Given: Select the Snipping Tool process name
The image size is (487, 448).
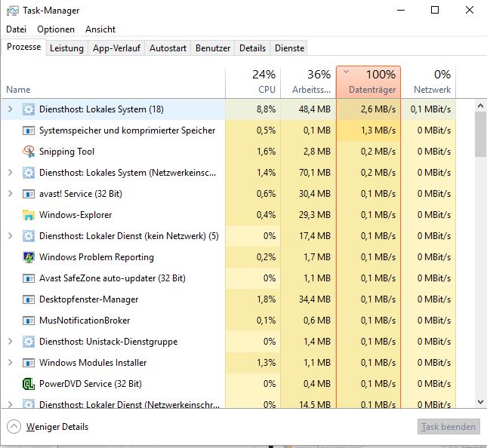Looking at the screenshot, I should pyautogui.click(x=66, y=152).
